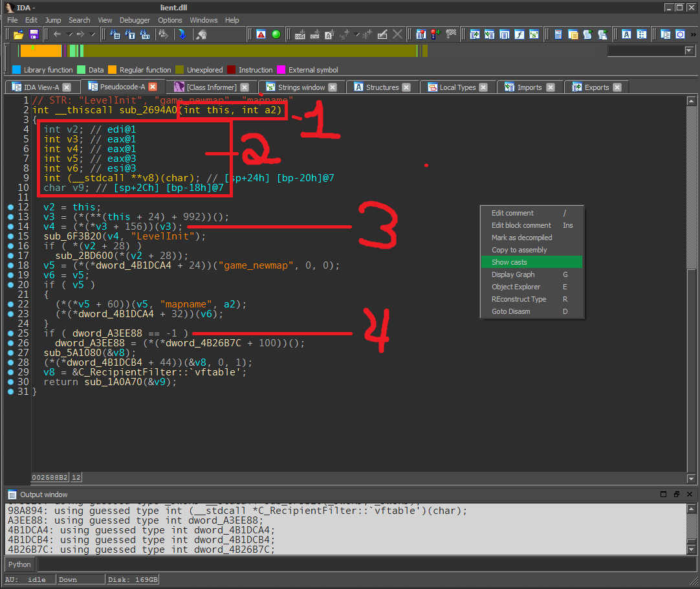The width and height of the screenshot is (700, 589).
Task: Choose 'REconstruct Type' from the context menu
Action: [532, 299]
